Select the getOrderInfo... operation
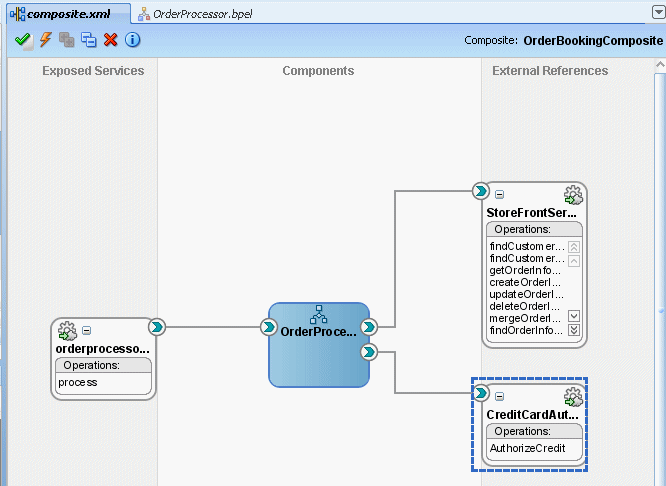This screenshot has height=486, width=666. click(x=525, y=270)
